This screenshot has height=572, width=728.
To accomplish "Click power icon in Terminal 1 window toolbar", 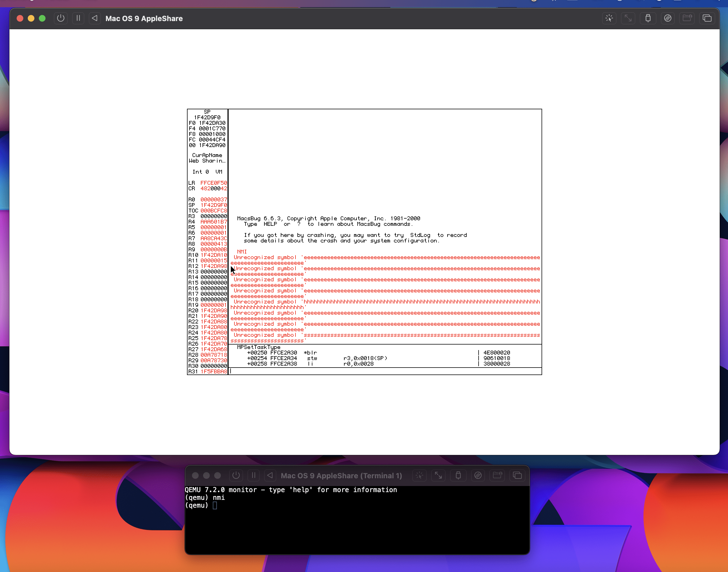I will 236,475.
